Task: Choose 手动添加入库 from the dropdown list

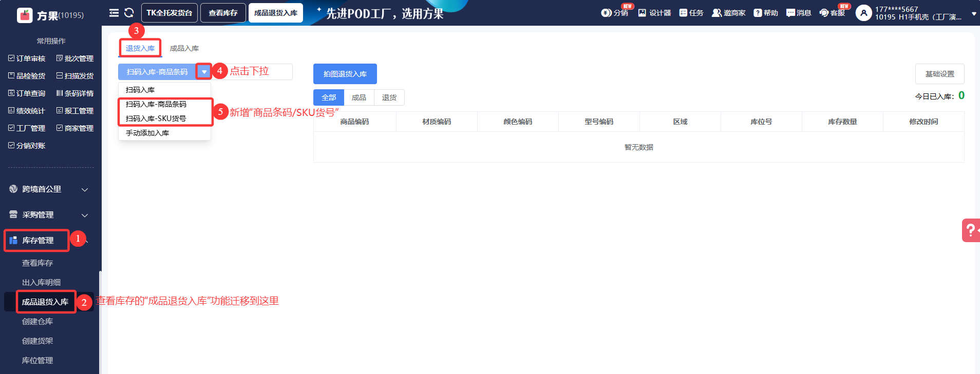Action: point(164,133)
